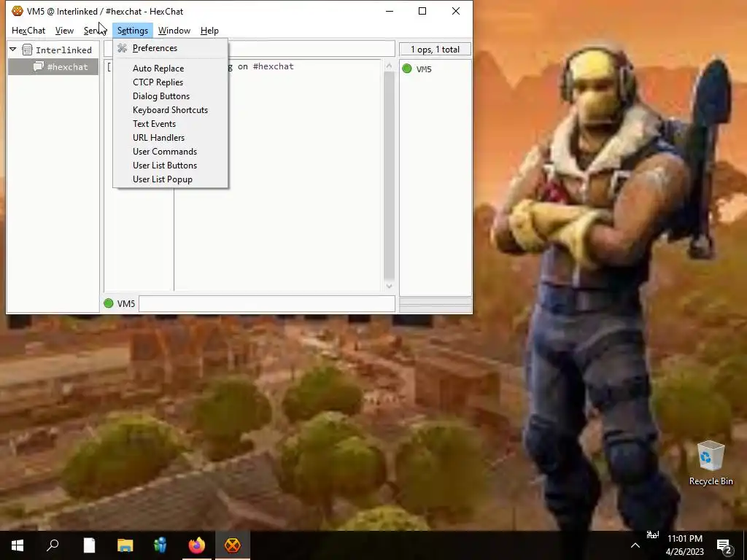
Task: Select user VM5 in the user list
Action: point(424,69)
